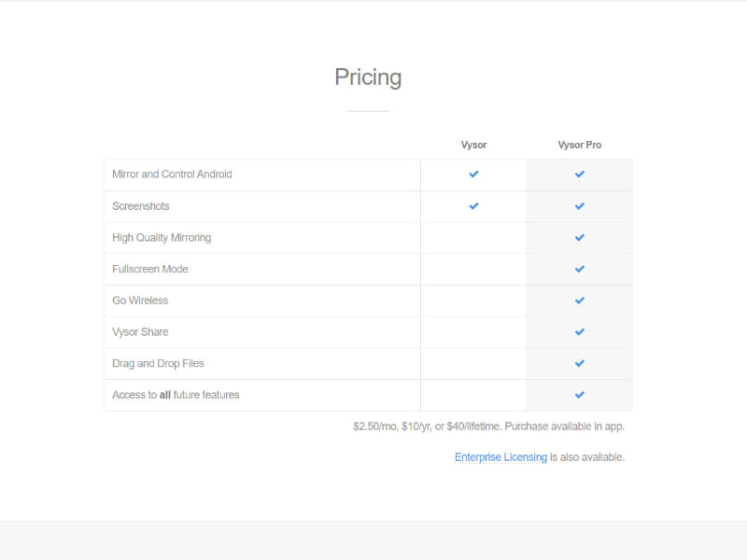Click the future features Pro checkmark

tap(579, 395)
